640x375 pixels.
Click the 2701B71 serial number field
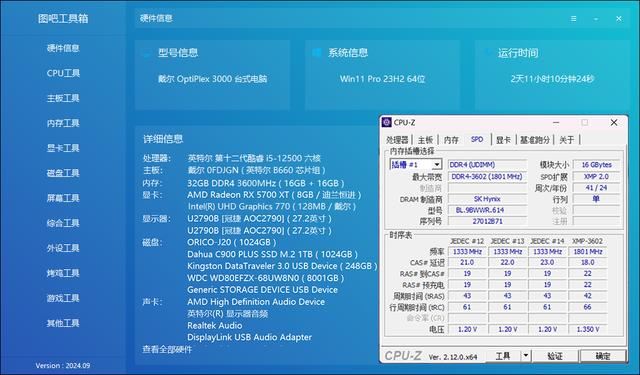point(487,221)
